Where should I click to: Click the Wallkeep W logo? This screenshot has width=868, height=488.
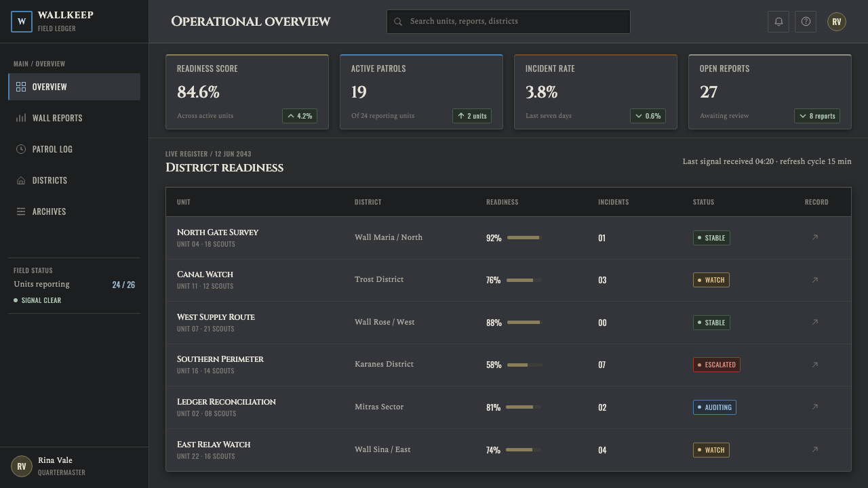(x=22, y=22)
